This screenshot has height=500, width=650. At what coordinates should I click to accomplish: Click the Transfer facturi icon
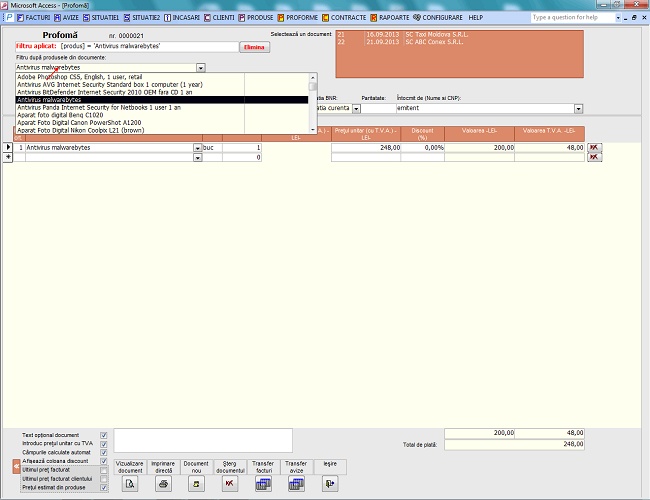[263, 483]
